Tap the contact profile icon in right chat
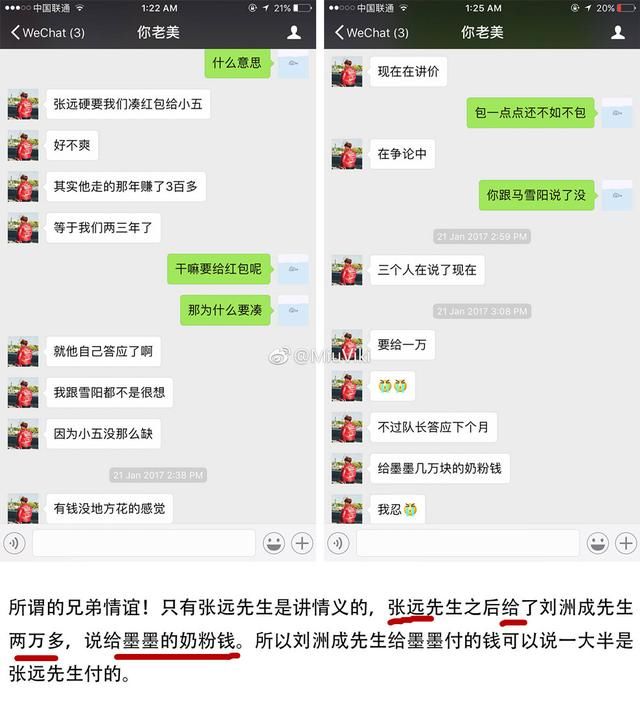Image resolution: width=640 pixels, height=711 pixels. [618, 33]
